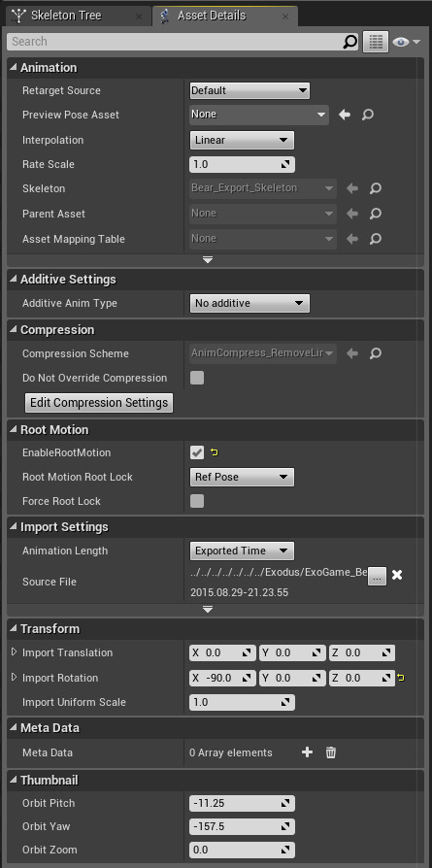Click the Orbit Yaw value field
Image resolution: width=432 pixels, height=868 pixels.
pos(242,826)
